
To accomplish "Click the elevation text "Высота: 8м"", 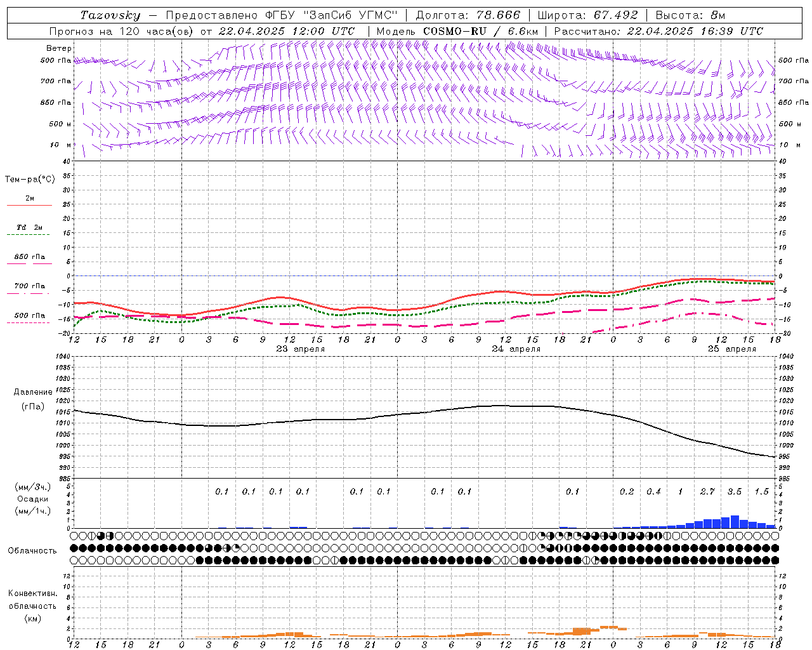I will (690, 15).
